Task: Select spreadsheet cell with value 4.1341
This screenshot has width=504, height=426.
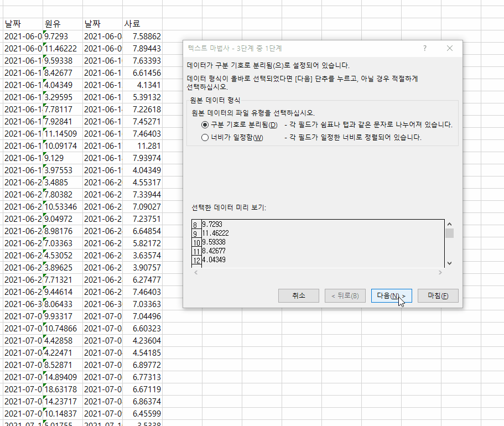Action: (x=142, y=85)
